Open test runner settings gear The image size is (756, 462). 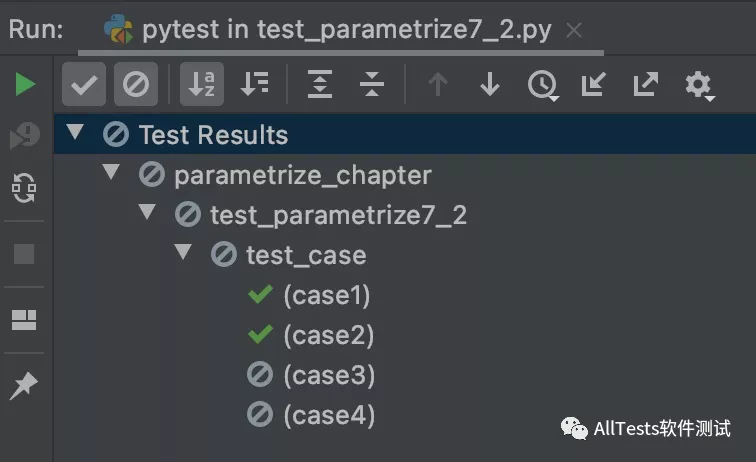[x=698, y=85]
